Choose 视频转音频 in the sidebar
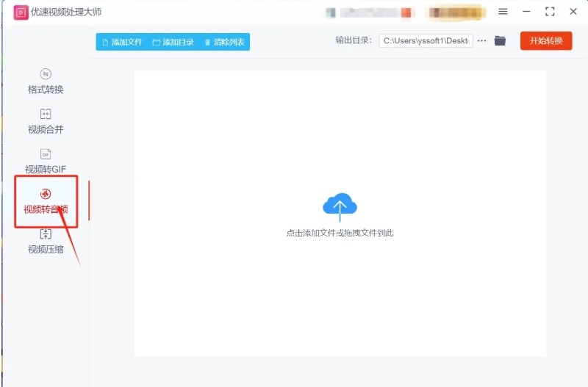This screenshot has width=588, height=387. tap(46, 201)
